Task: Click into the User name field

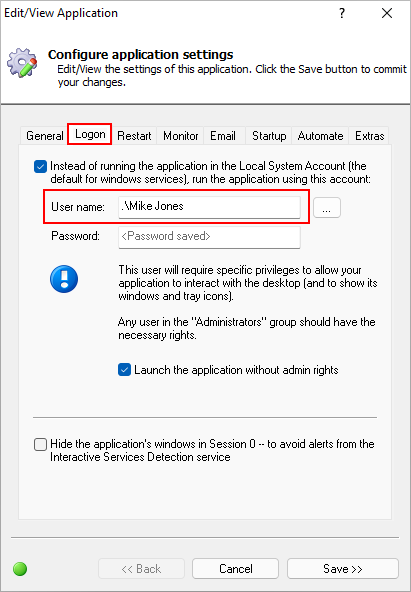Action: 209,207
